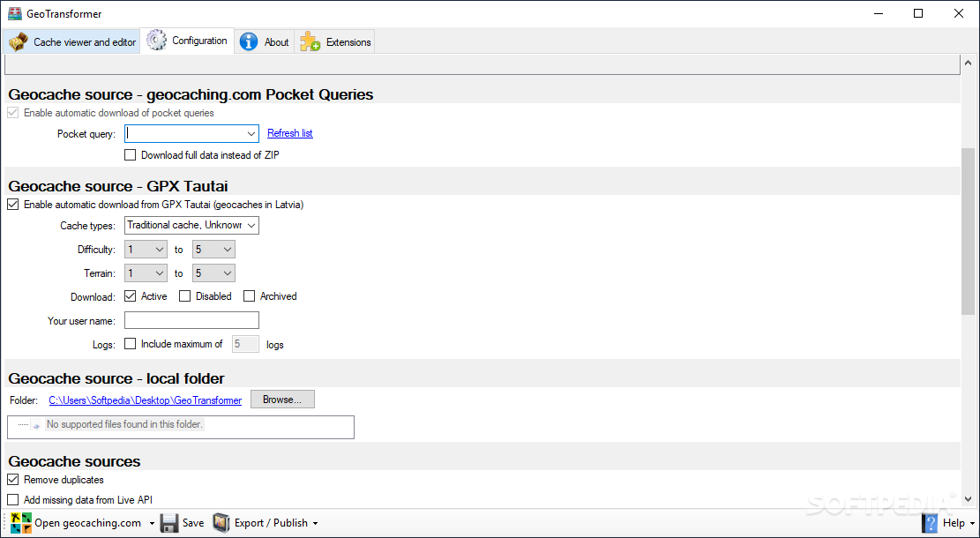The height and width of the screenshot is (538, 980).
Task: Open the Extensions tab
Action: (335, 41)
